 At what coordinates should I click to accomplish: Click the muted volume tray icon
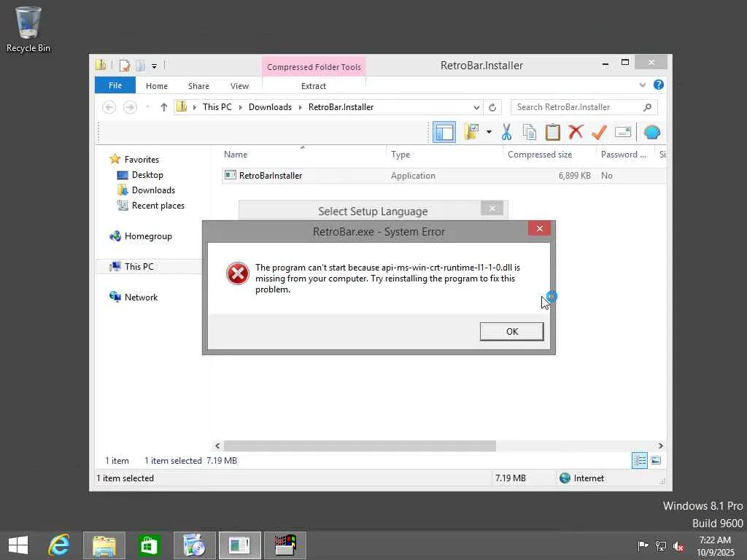click(x=678, y=546)
